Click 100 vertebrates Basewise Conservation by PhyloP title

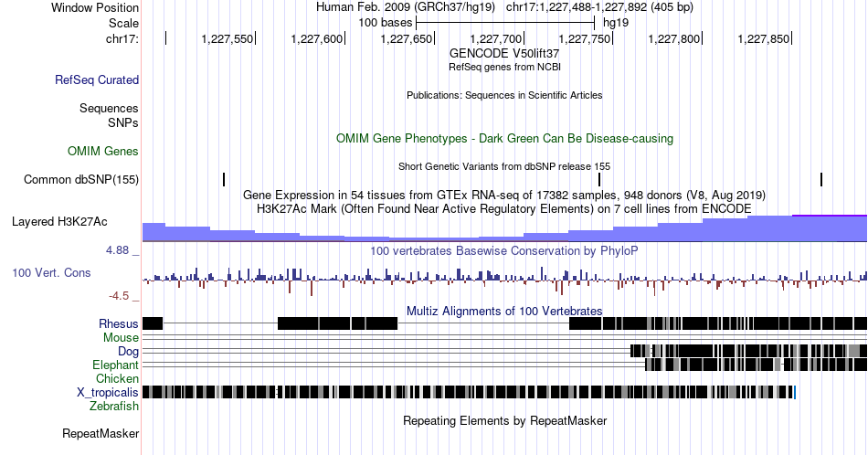504,250
